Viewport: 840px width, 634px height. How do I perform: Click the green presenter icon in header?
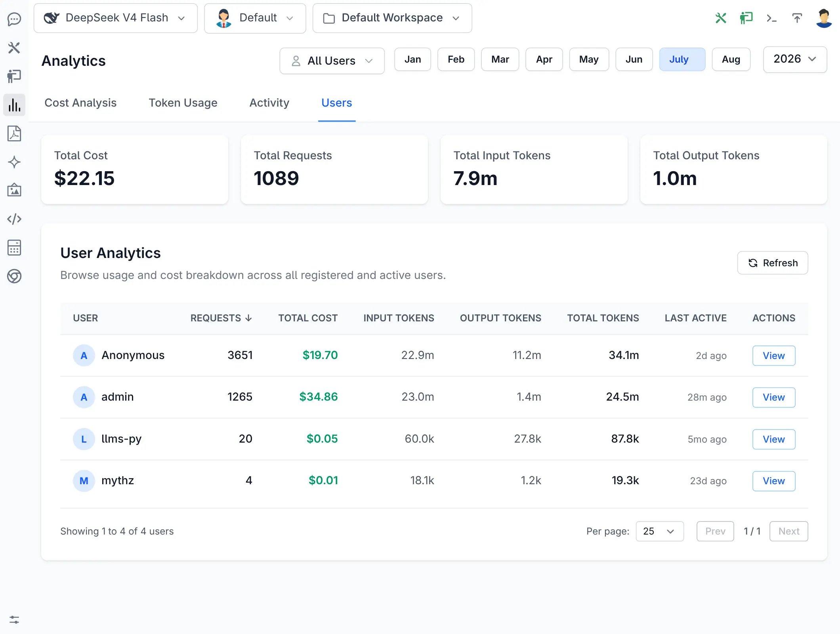click(x=746, y=18)
